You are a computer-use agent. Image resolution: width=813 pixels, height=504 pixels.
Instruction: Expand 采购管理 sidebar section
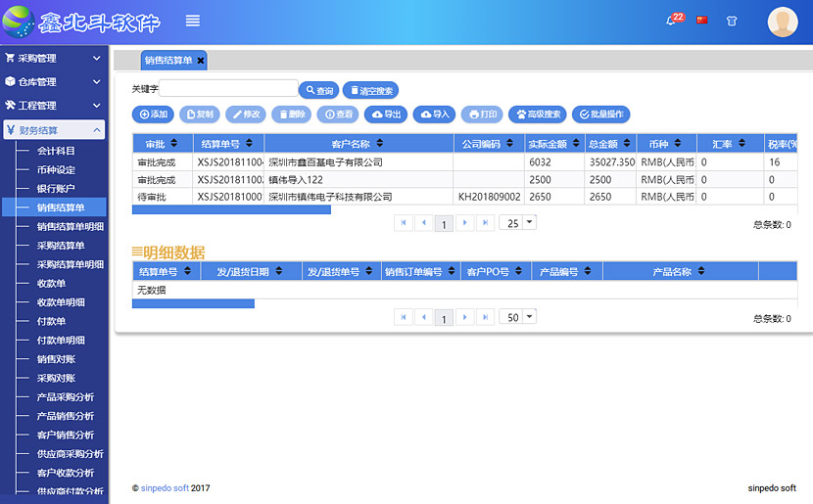tap(54, 59)
